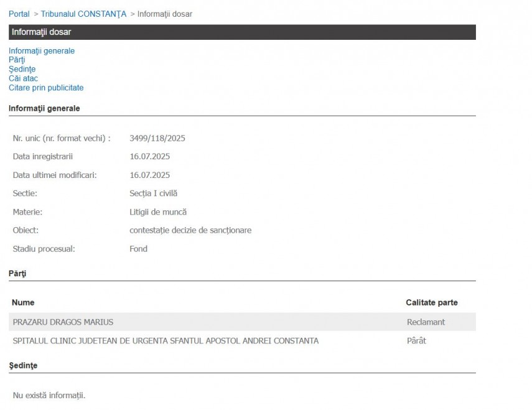Select party SPITALUL CLINIC JUDETEAN DE URGENTA
532x410 pixels.
[x=166, y=341]
